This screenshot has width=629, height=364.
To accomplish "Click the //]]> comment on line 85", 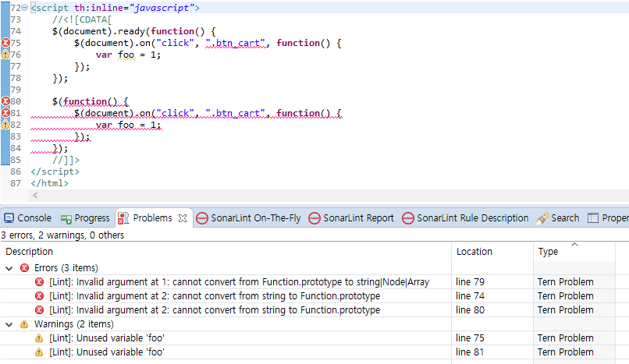I will (66, 161).
